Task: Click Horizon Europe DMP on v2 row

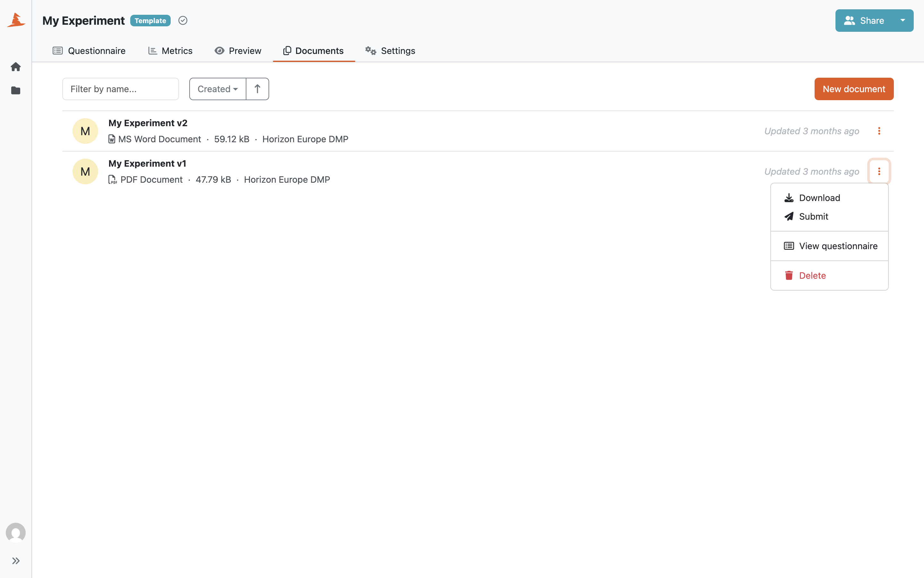Action: click(x=305, y=139)
